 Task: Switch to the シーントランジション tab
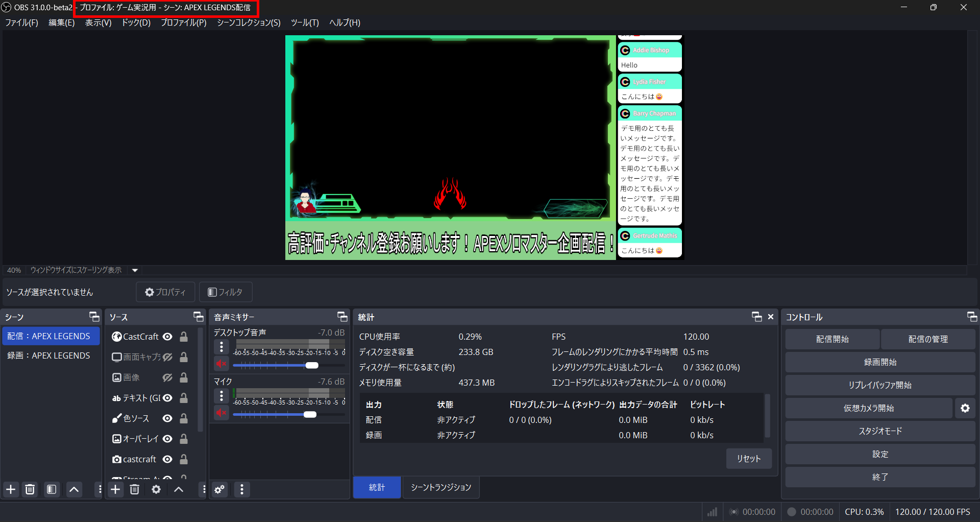tap(441, 487)
